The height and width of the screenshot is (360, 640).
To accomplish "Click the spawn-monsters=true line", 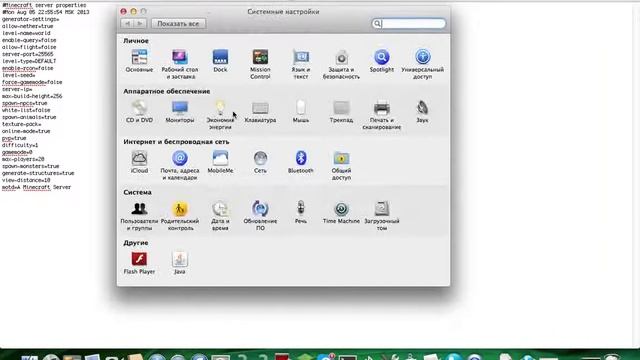I will coord(31,167).
